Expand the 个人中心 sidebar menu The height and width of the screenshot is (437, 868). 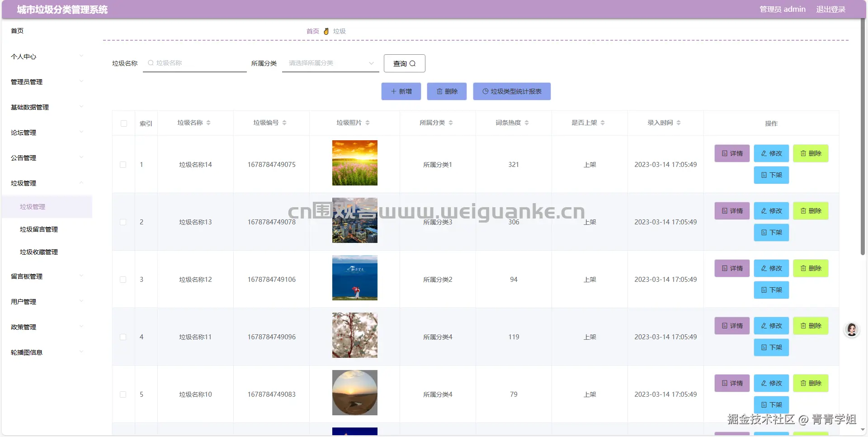point(47,57)
